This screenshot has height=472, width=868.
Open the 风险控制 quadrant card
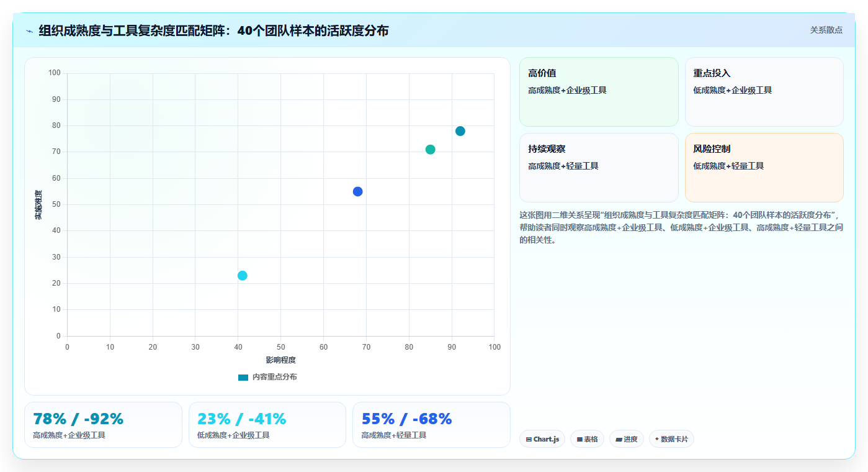pos(764,168)
